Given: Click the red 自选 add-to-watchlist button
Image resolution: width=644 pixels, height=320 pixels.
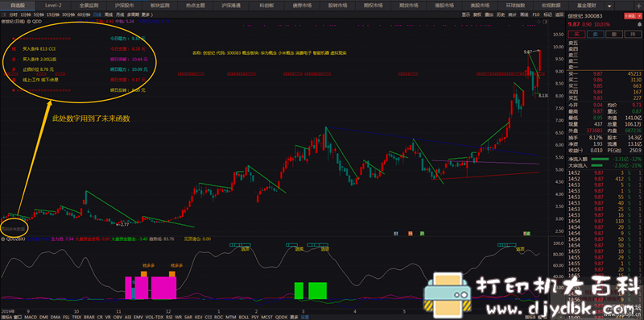Looking at the screenshot, I should coord(630,16).
